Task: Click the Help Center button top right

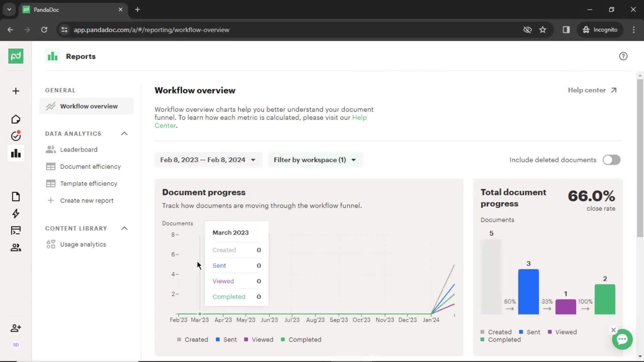Action: point(592,90)
